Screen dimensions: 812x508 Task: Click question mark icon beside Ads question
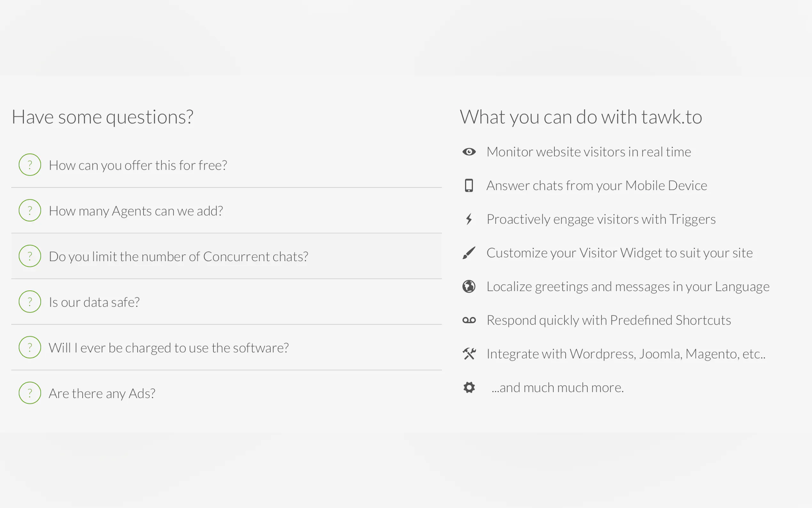[x=30, y=393]
